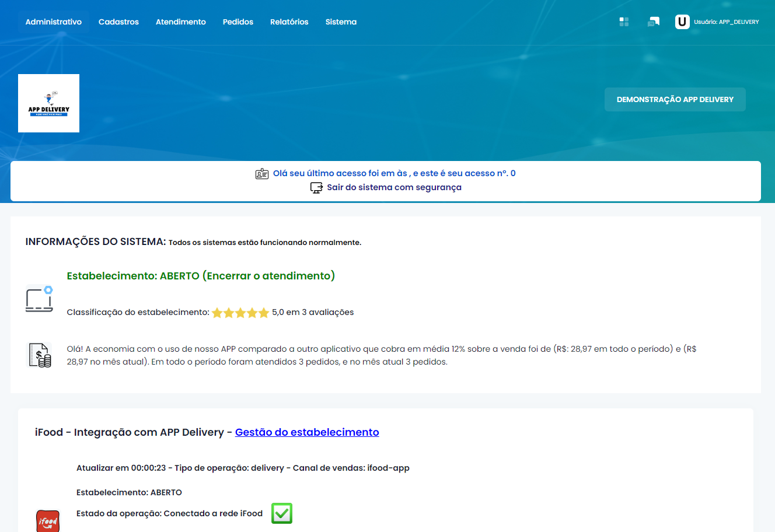Click the user avatar U icon

point(682,22)
